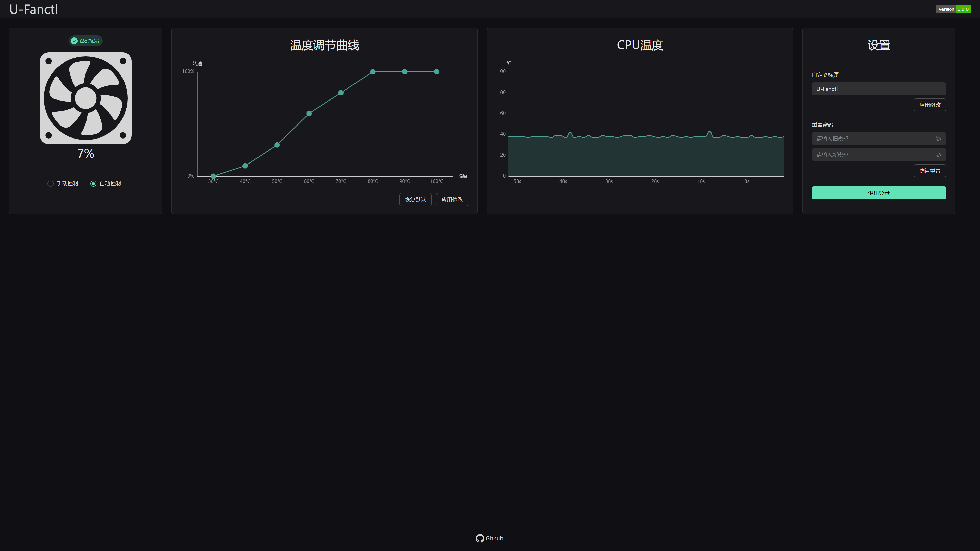Select the curve point at 50°C

tap(277, 145)
